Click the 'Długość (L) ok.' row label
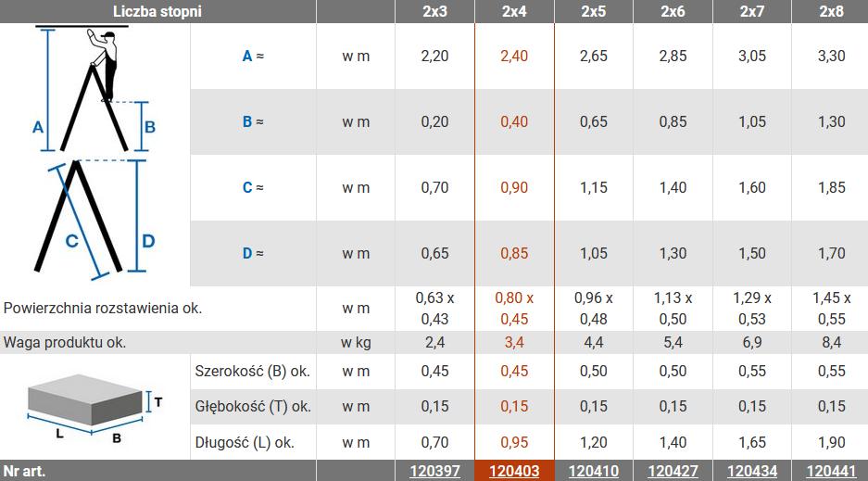The height and width of the screenshot is (481, 868). (x=252, y=441)
